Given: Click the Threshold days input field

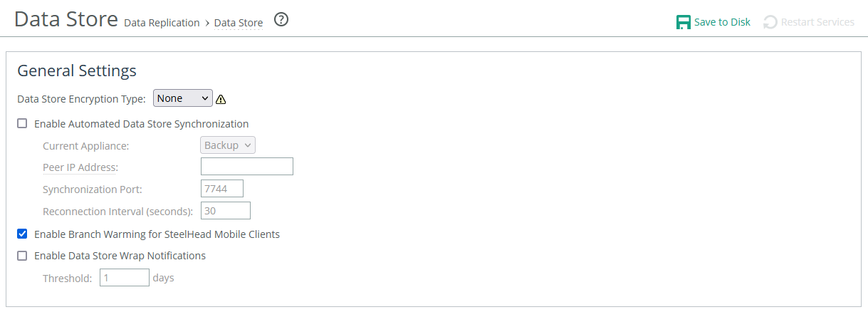Looking at the screenshot, I should pyautogui.click(x=125, y=277).
